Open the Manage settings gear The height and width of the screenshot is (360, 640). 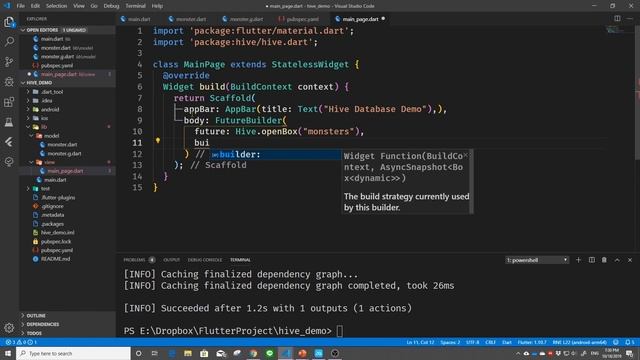pyautogui.click(x=9, y=327)
